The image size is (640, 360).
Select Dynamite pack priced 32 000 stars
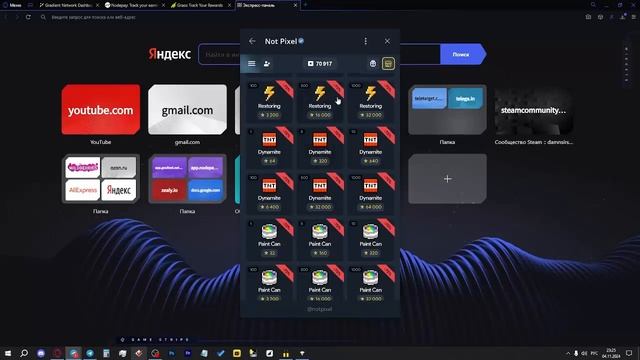(x=320, y=193)
